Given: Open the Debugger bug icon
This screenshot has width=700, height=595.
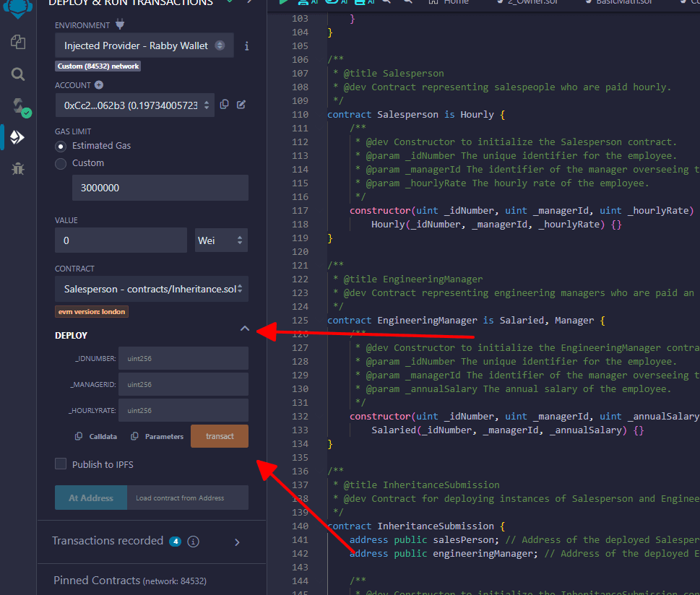Looking at the screenshot, I should [x=18, y=169].
